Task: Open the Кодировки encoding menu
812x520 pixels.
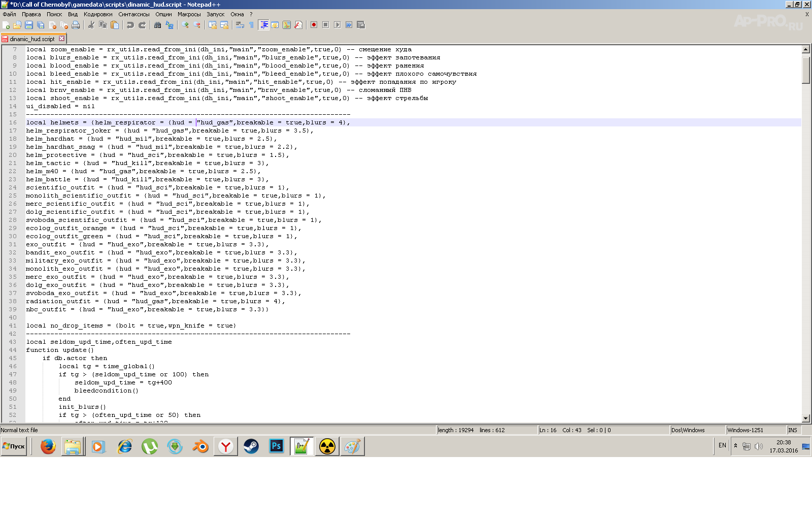Action: [x=98, y=14]
